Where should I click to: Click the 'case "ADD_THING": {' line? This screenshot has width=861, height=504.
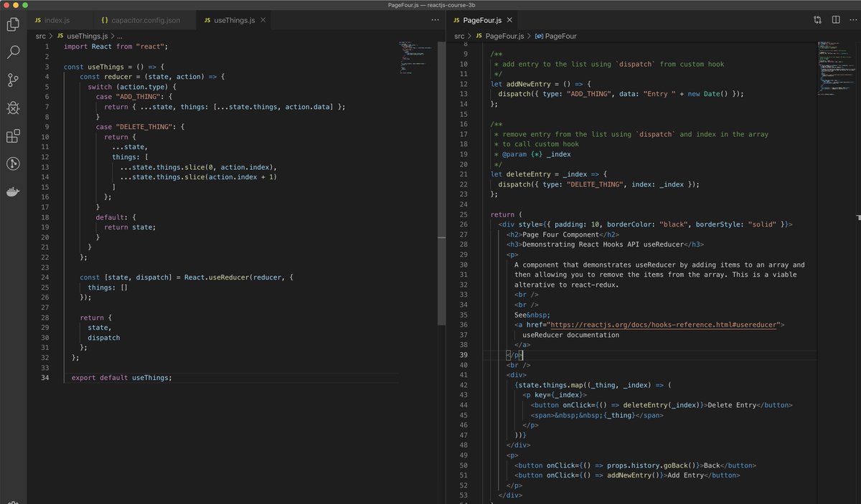(135, 97)
